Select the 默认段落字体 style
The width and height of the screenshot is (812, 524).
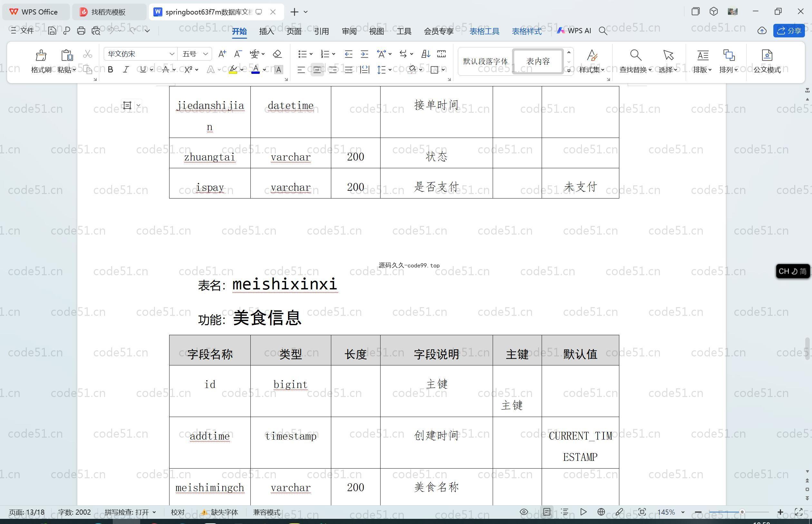485,61
